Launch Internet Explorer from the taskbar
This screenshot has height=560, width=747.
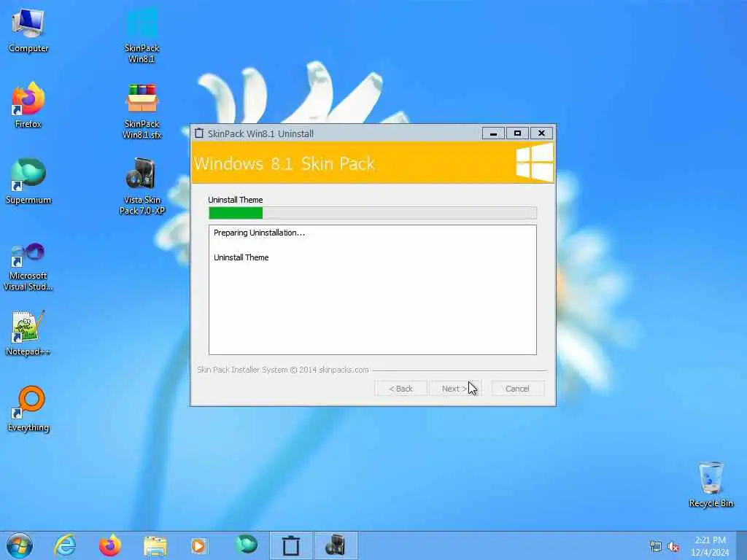click(x=65, y=545)
